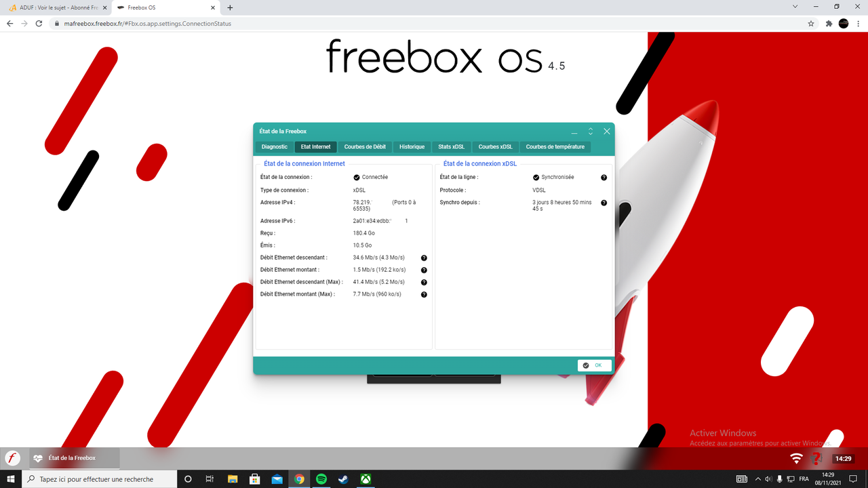Toggle dialog size with the up-down arrows icon

[591, 131]
